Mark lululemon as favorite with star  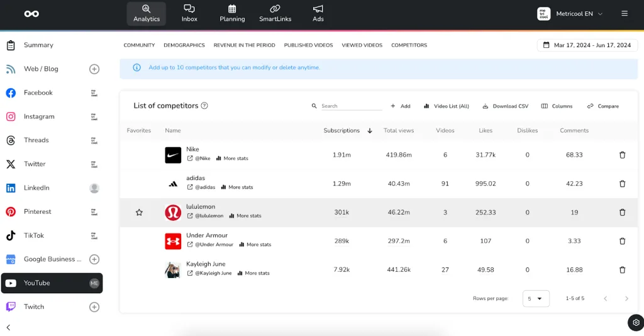[139, 213]
